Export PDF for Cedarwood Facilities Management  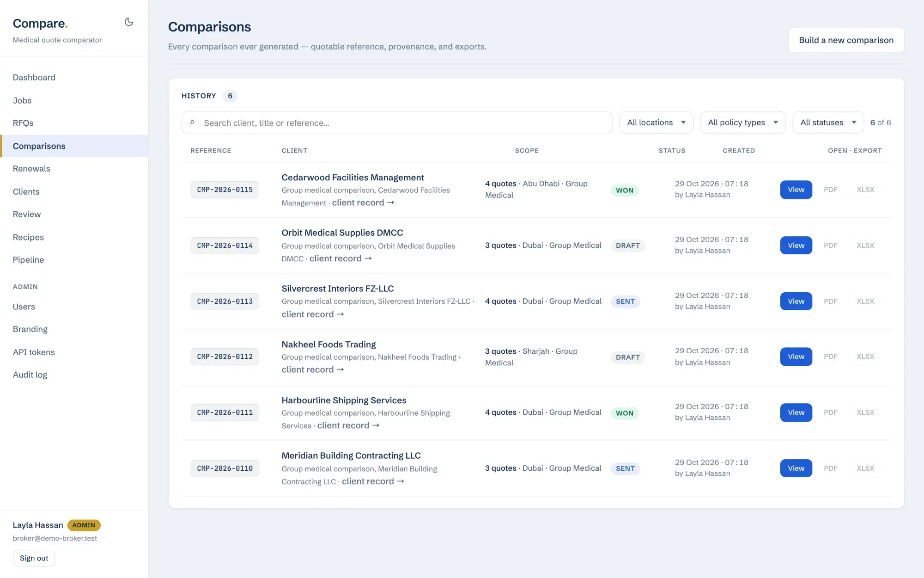click(x=830, y=190)
